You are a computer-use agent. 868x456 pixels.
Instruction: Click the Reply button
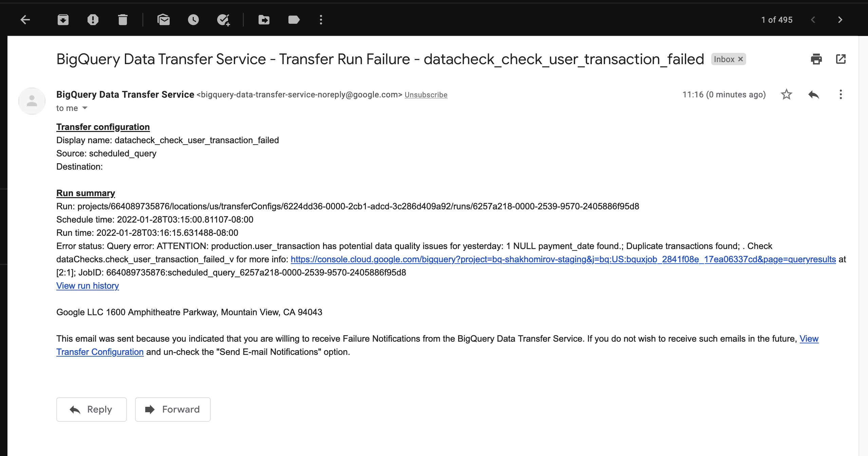pos(92,409)
